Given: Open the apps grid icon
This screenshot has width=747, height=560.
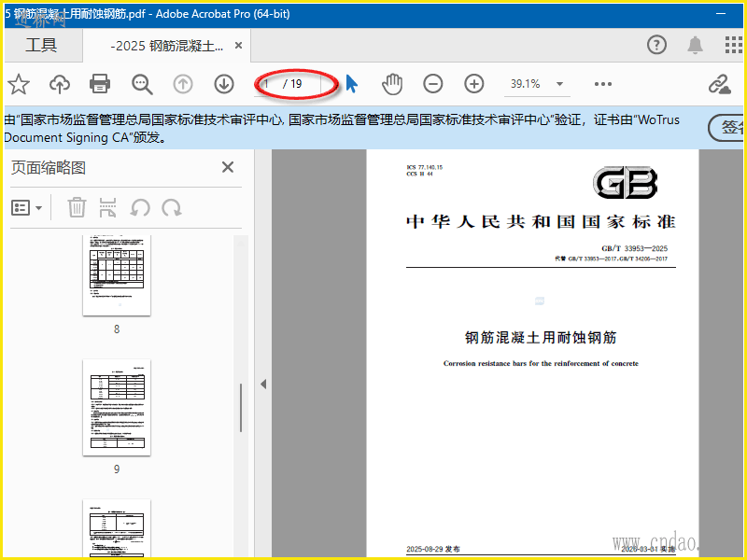Looking at the screenshot, I should pyautogui.click(x=734, y=45).
